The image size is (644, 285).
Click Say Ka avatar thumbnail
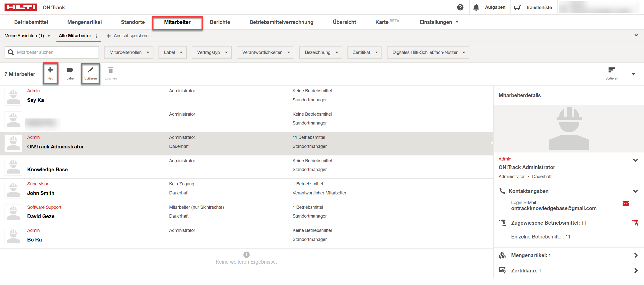pyautogui.click(x=13, y=97)
